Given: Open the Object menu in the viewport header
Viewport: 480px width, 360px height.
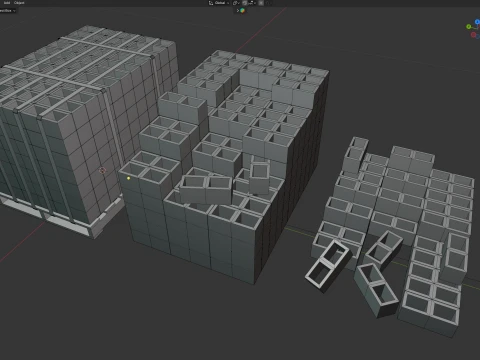Looking at the screenshot, I should point(19,3).
